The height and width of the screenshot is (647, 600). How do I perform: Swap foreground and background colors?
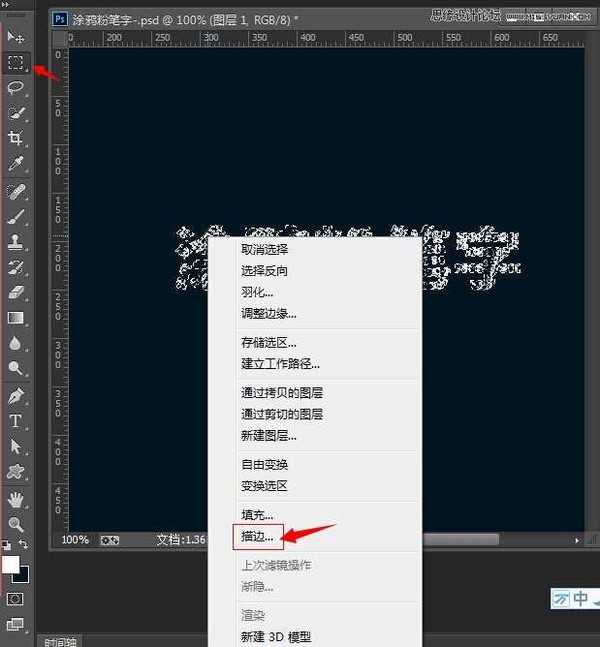[24, 545]
